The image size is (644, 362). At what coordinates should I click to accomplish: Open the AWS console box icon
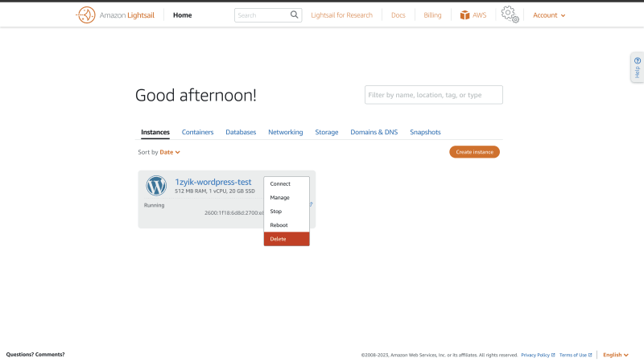[x=464, y=15]
